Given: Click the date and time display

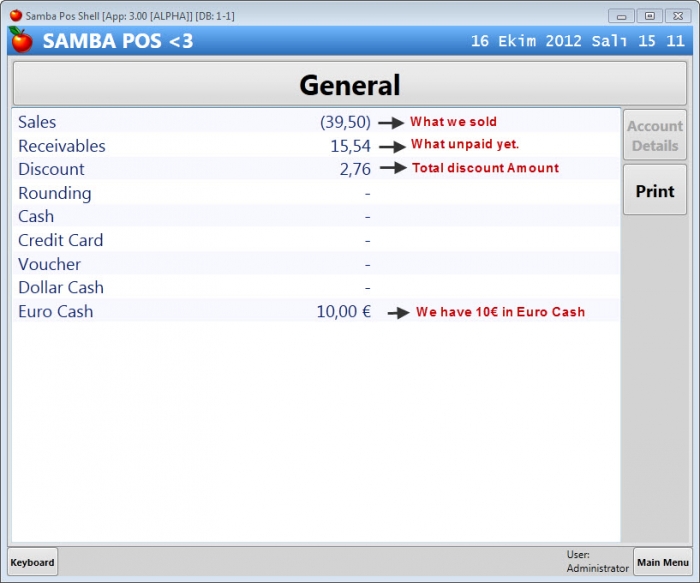Looking at the screenshot, I should pyautogui.click(x=578, y=41).
